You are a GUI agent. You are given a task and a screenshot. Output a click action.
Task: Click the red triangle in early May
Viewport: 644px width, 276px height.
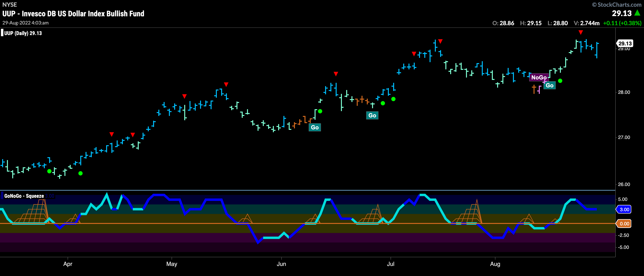click(x=184, y=96)
